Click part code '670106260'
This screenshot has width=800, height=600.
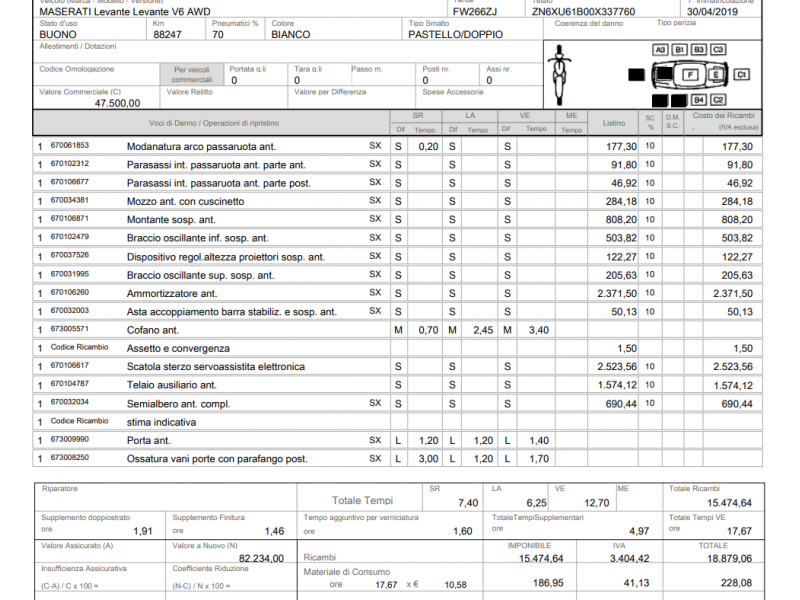(70, 292)
